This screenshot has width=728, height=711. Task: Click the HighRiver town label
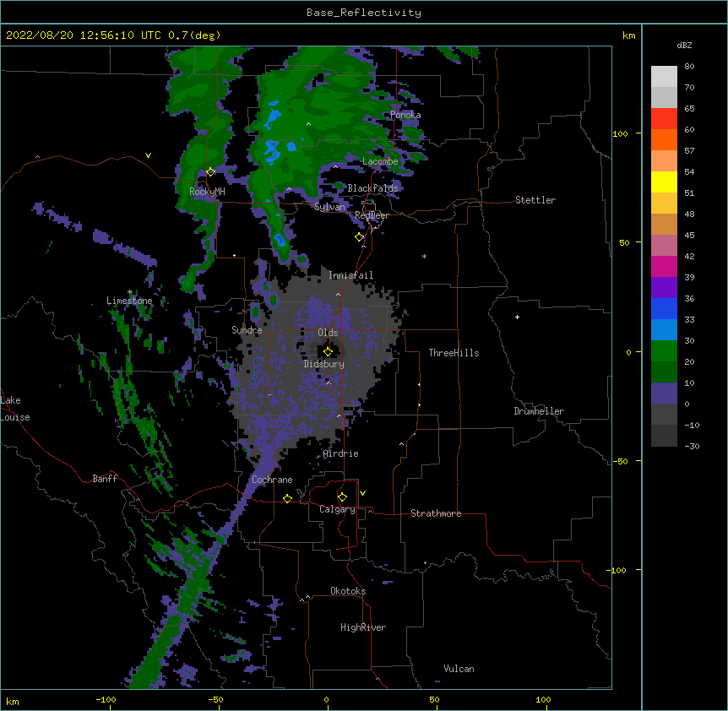[363, 627]
